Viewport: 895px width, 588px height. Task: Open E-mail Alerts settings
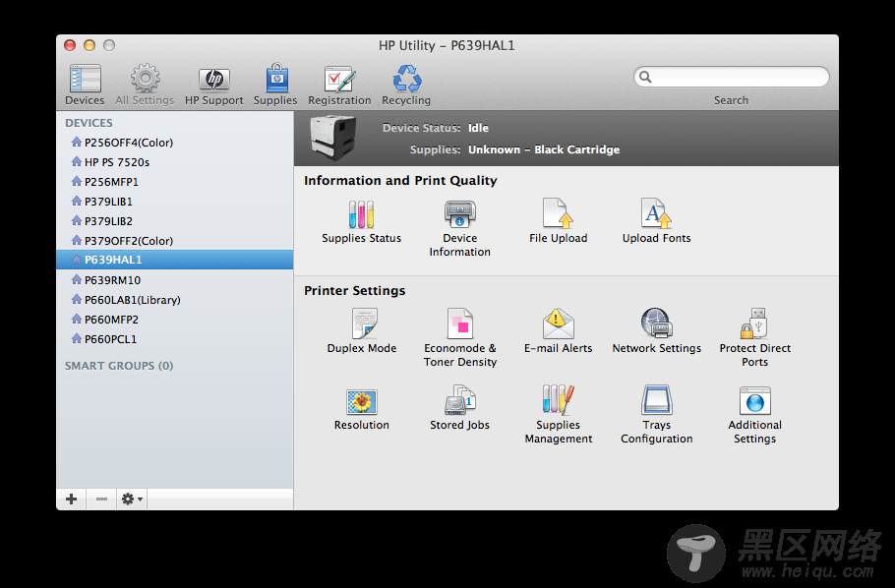(559, 331)
